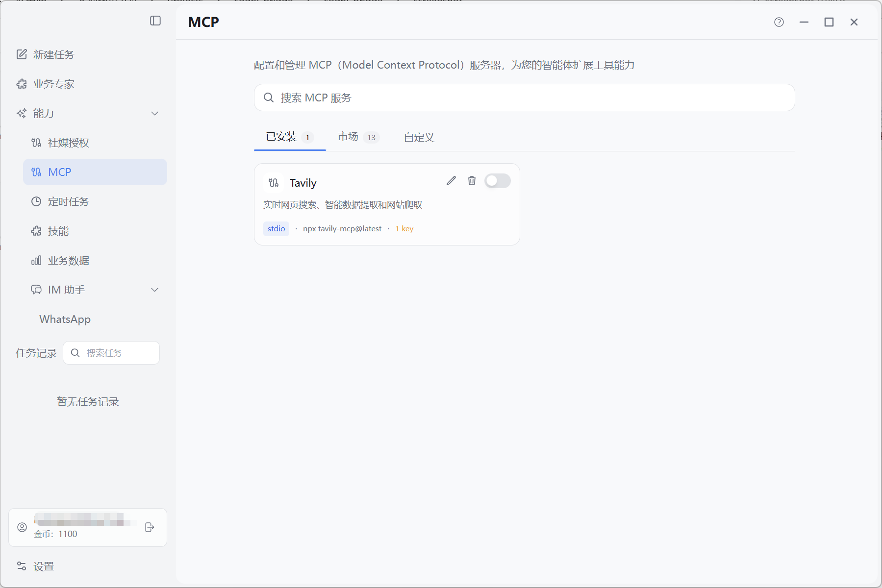Click the 13 count badge on 市场
This screenshot has height=588, width=882.
pos(372,138)
